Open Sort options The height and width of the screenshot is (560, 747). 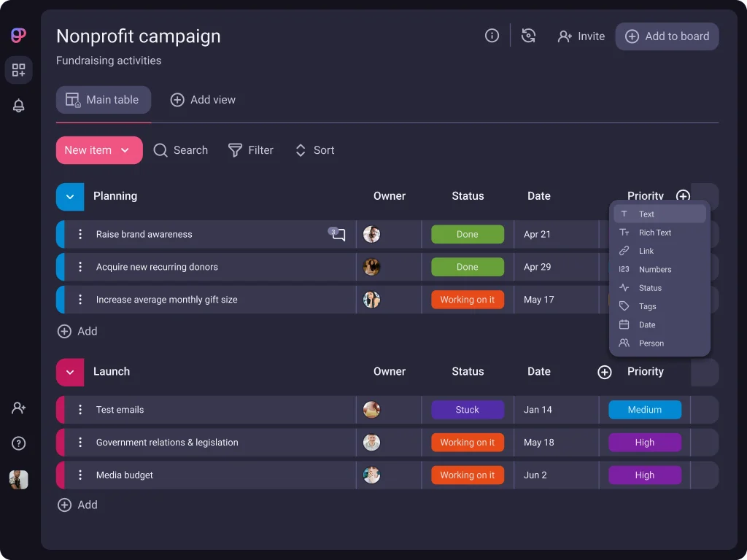point(314,150)
